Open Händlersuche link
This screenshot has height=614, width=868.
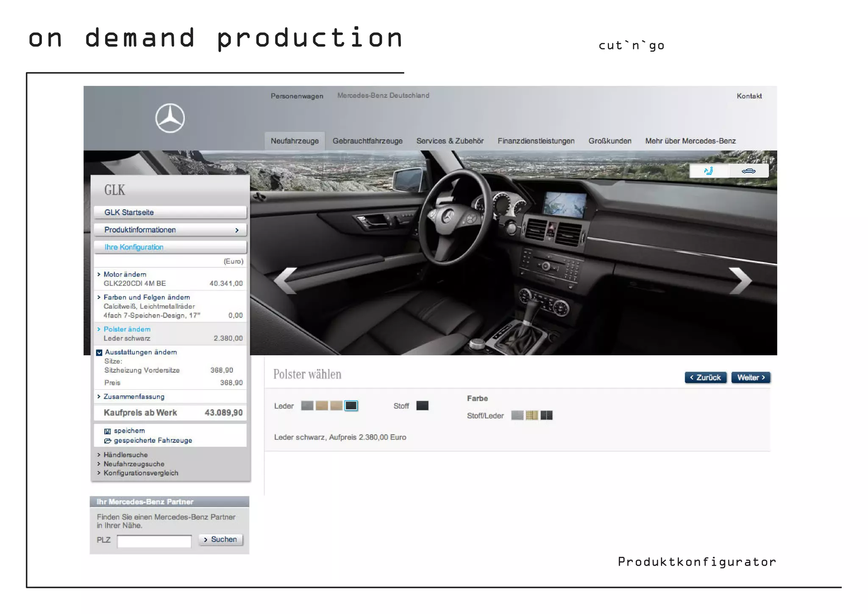122,455
